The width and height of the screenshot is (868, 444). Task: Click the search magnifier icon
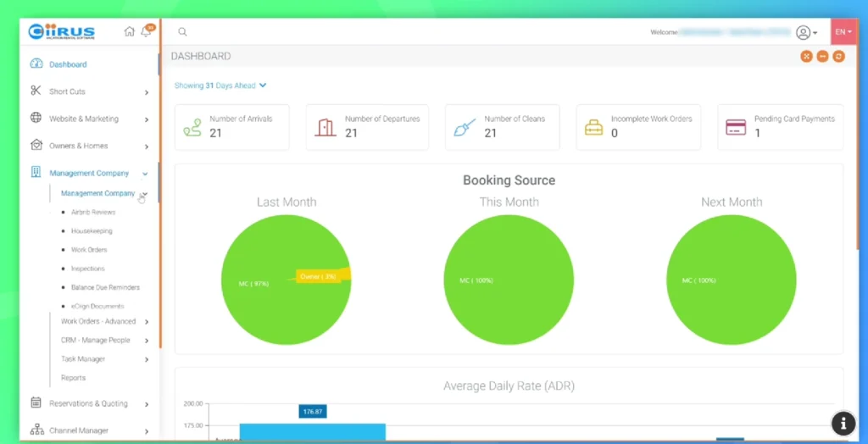(x=182, y=32)
